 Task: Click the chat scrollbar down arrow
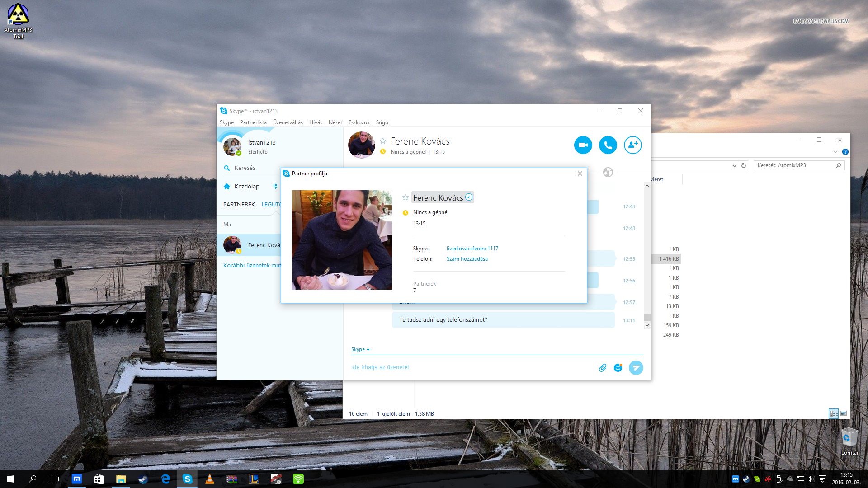[647, 325]
